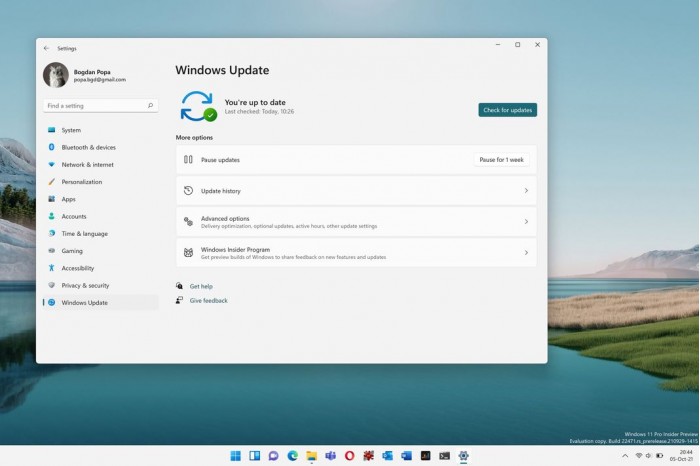Image resolution: width=700 pixels, height=466 pixels.
Task: Click the Advanced options gear icon
Action: point(188,222)
